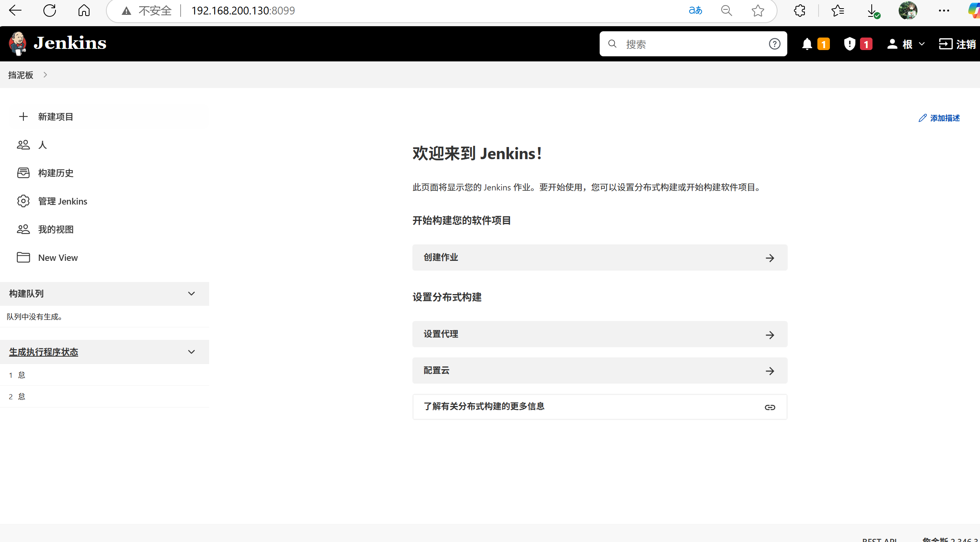The height and width of the screenshot is (542, 980).
Task: Open the browser extensions puzzle icon
Action: pyautogui.click(x=799, y=11)
